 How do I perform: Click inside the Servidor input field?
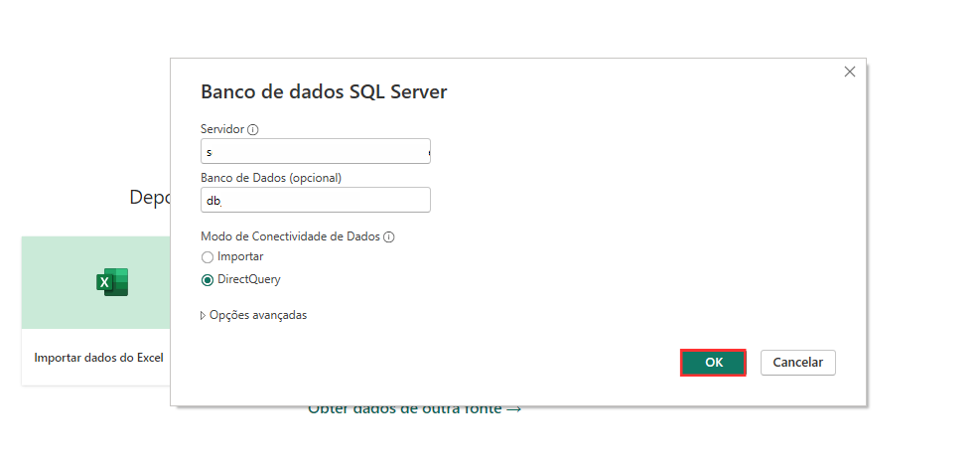tap(315, 152)
